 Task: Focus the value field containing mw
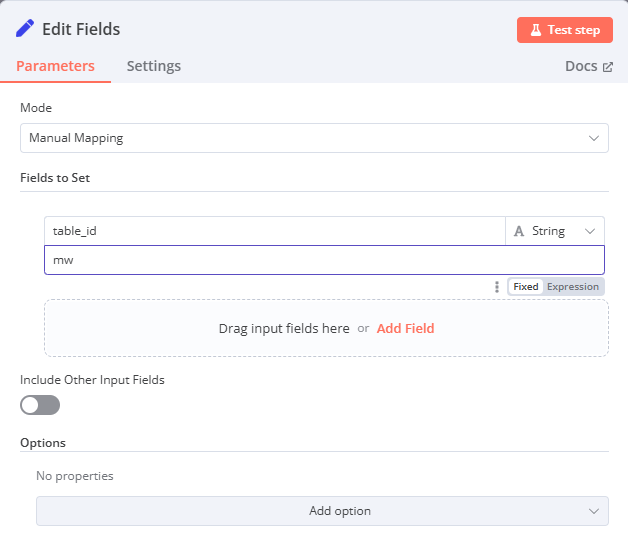point(324,260)
